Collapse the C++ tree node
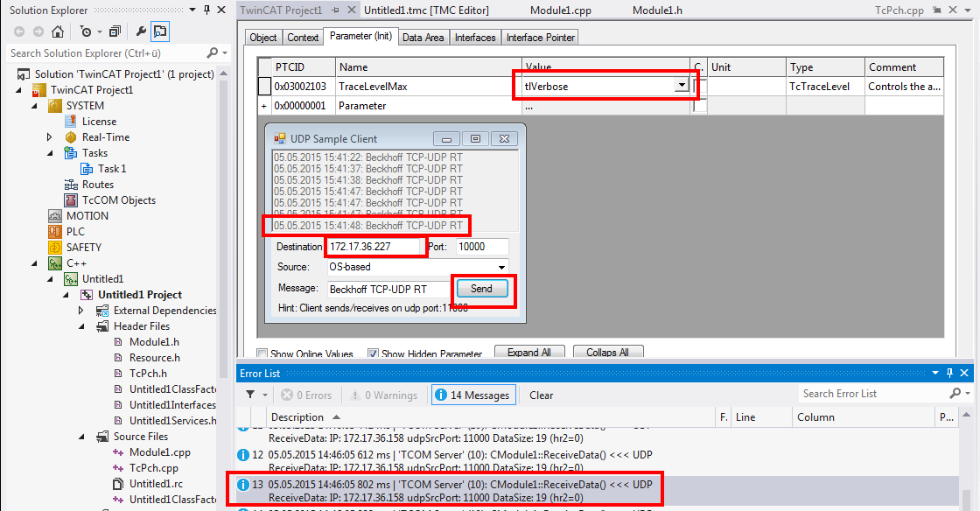Viewport: 980px width, 511px height. 34,263
